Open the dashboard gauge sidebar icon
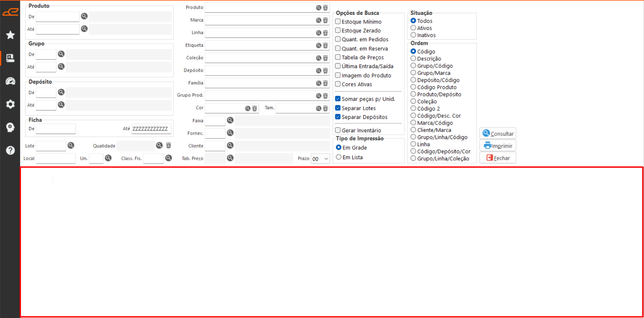This screenshot has width=644, height=318. tap(10, 81)
